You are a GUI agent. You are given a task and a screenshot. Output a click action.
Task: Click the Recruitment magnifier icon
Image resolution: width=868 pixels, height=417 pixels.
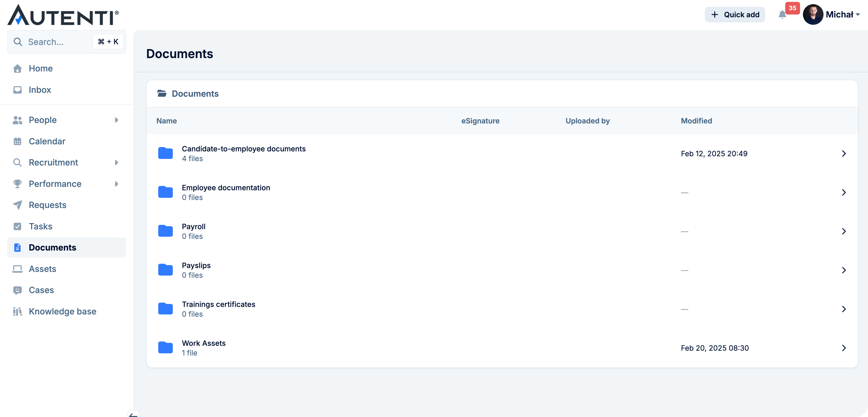(17, 163)
